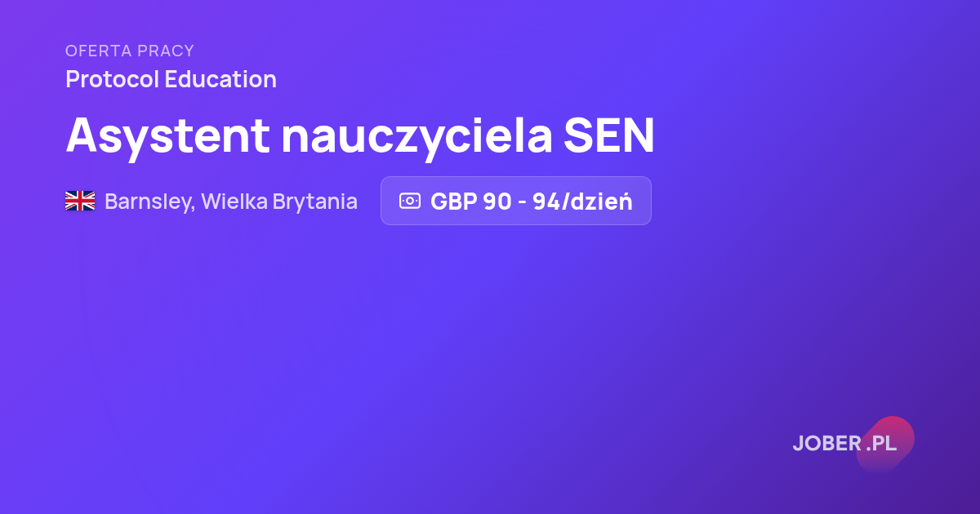Click the OFERTA PRACY label

pos(130,51)
